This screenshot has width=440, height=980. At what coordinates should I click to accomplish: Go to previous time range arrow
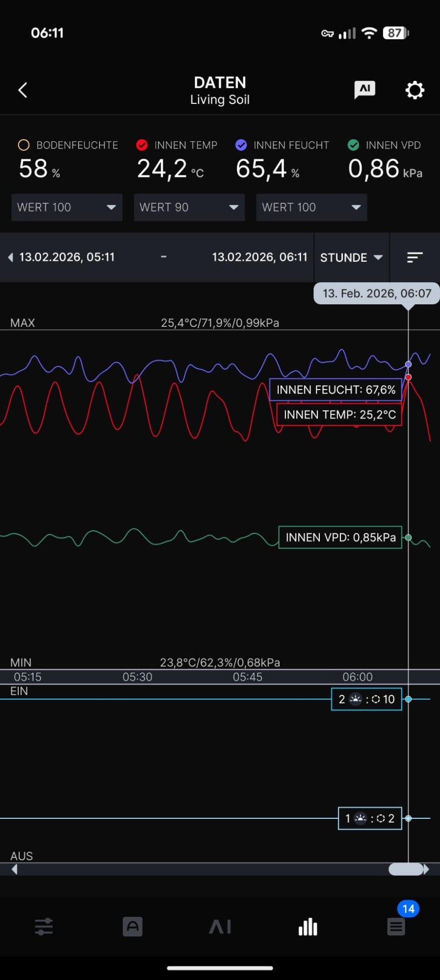point(10,257)
